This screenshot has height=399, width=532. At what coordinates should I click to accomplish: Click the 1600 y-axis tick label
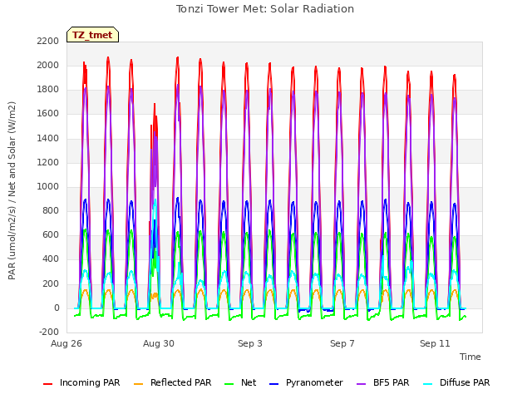tap(48, 114)
